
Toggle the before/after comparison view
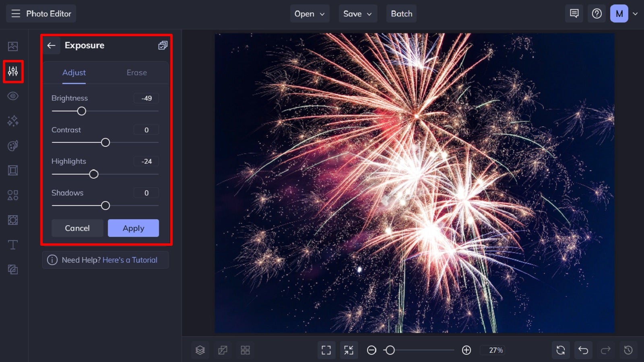coord(223,350)
